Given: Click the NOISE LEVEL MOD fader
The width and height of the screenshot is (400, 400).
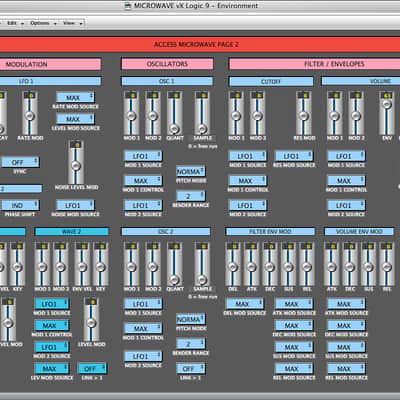Looking at the screenshot, I should point(76,163).
